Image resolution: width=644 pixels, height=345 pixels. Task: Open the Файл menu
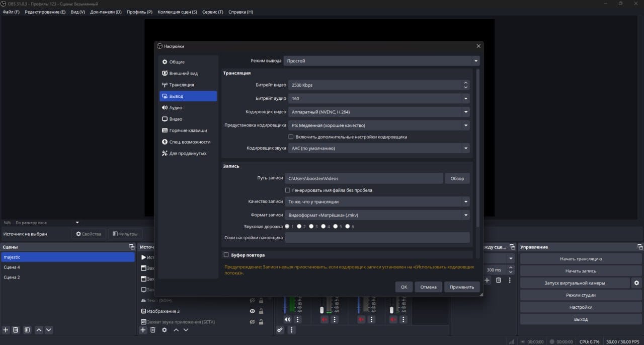click(11, 12)
